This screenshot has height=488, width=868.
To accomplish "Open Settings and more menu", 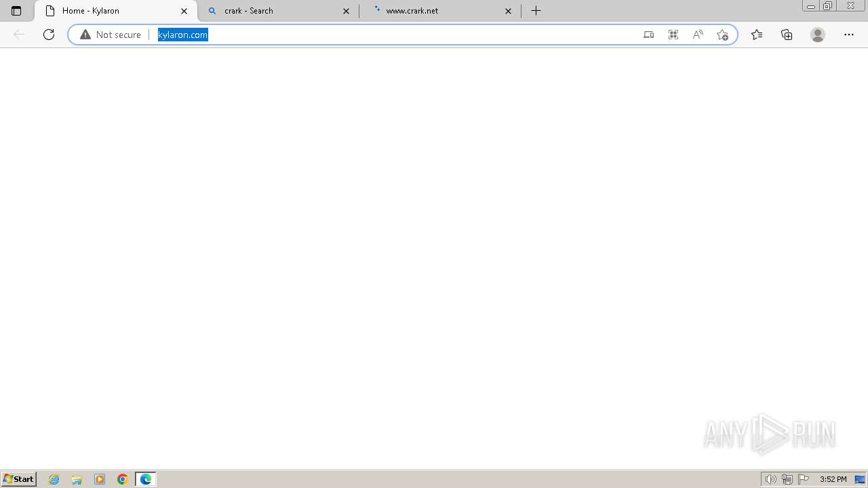I will 849,35.
